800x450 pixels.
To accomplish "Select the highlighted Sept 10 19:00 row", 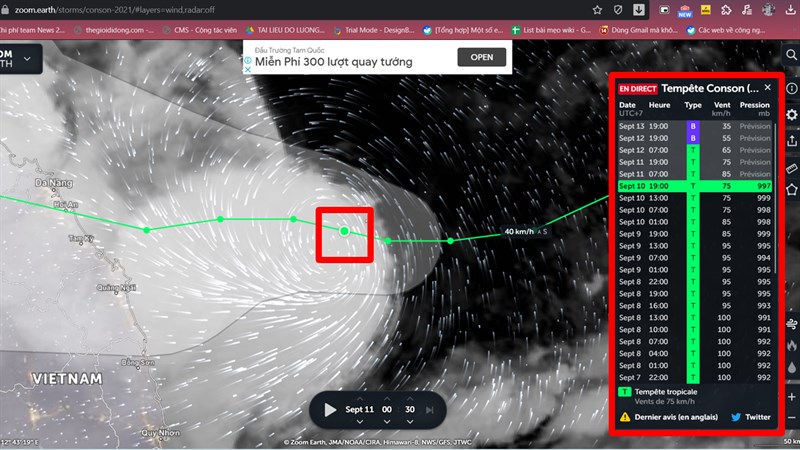I will pos(694,186).
